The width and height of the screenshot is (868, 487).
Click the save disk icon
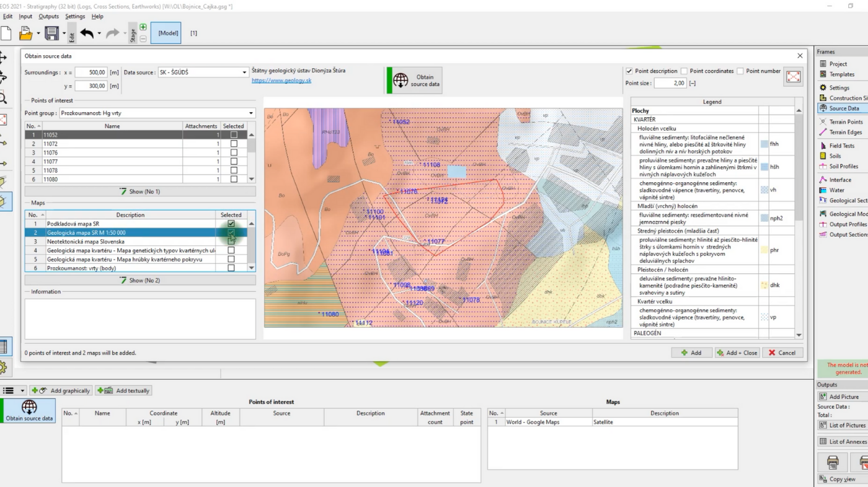(51, 33)
